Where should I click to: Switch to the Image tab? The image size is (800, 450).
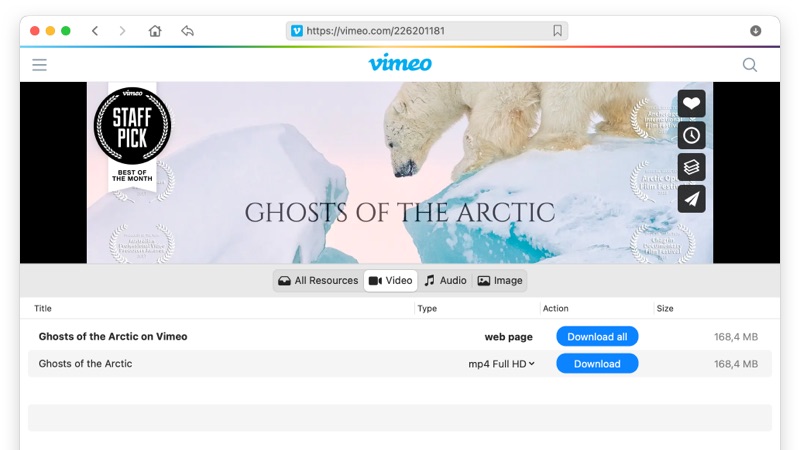pyautogui.click(x=500, y=281)
